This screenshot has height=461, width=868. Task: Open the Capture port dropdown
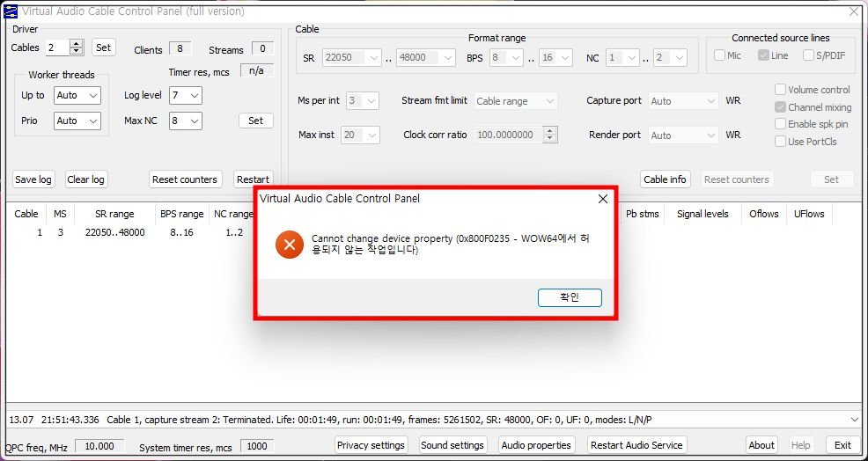[683, 100]
